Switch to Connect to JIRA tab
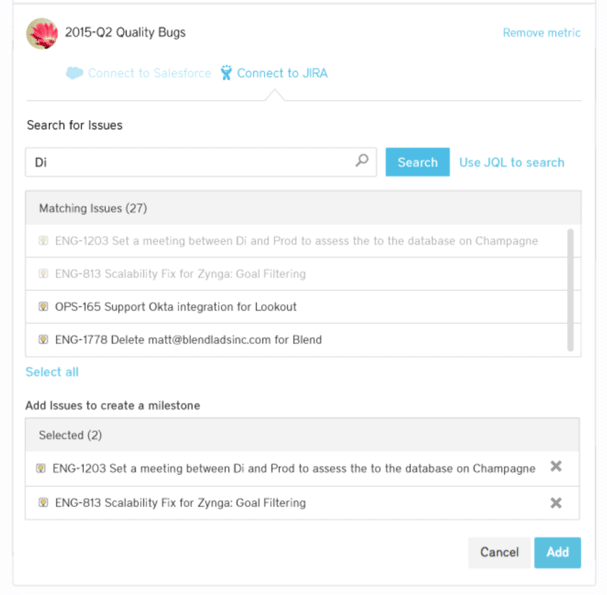Image resolution: width=607 pixels, height=595 pixels. click(282, 73)
